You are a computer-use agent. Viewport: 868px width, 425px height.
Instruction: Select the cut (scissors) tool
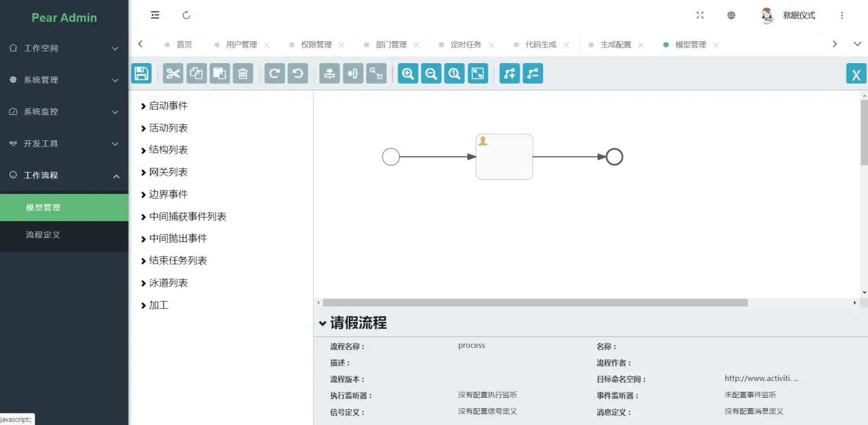172,73
